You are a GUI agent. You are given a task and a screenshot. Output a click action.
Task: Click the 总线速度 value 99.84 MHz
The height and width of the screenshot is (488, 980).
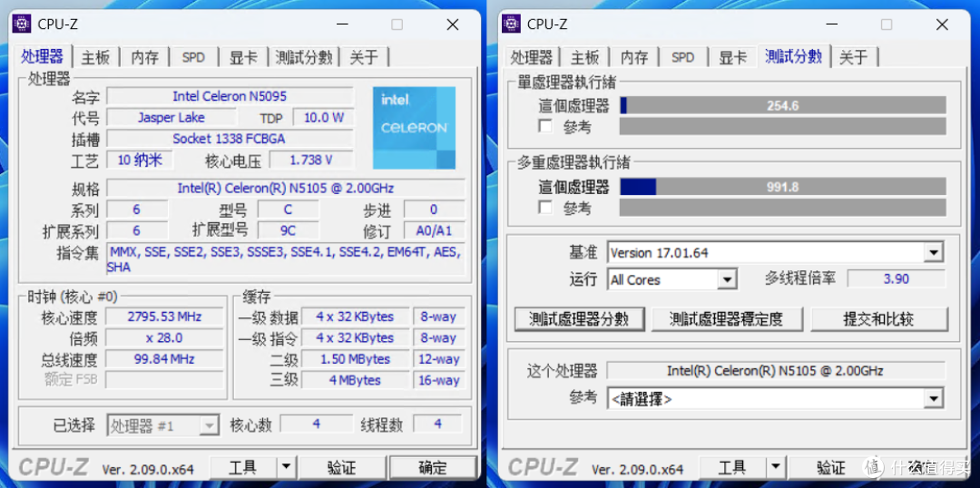point(164,359)
